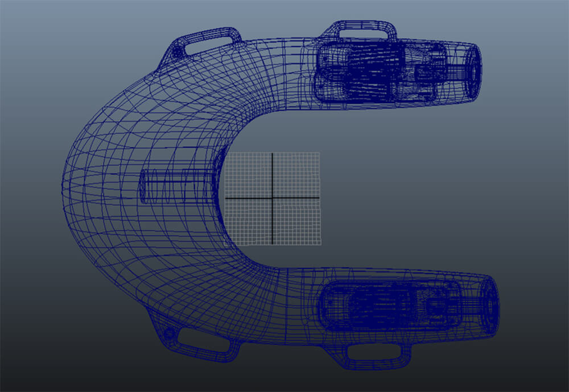Click the small round bolt near top-left handle

[x=178, y=53]
